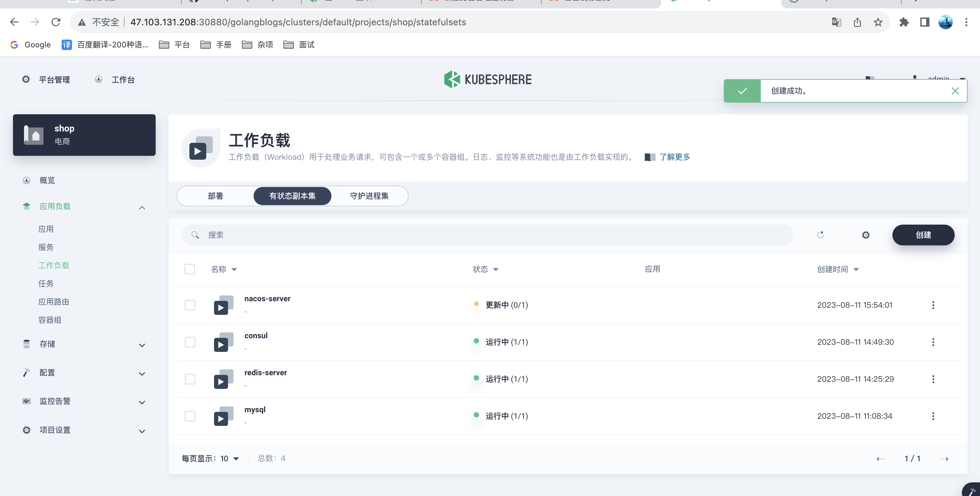The width and height of the screenshot is (980, 496).
Task: Go to the next page arrow
Action: (x=944, y=458)
